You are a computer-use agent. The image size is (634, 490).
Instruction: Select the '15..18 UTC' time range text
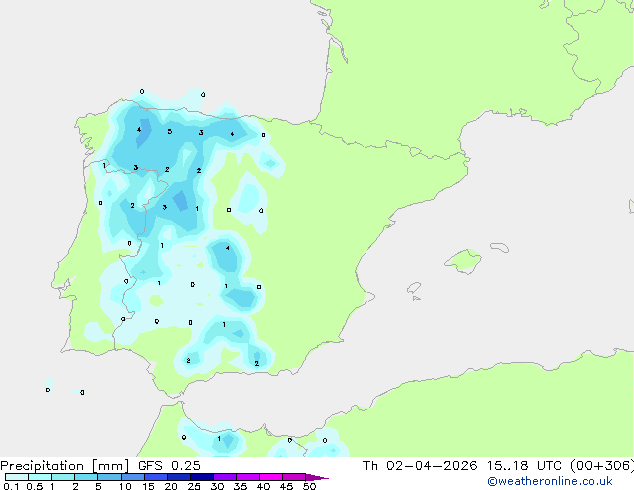click(524, 466)
